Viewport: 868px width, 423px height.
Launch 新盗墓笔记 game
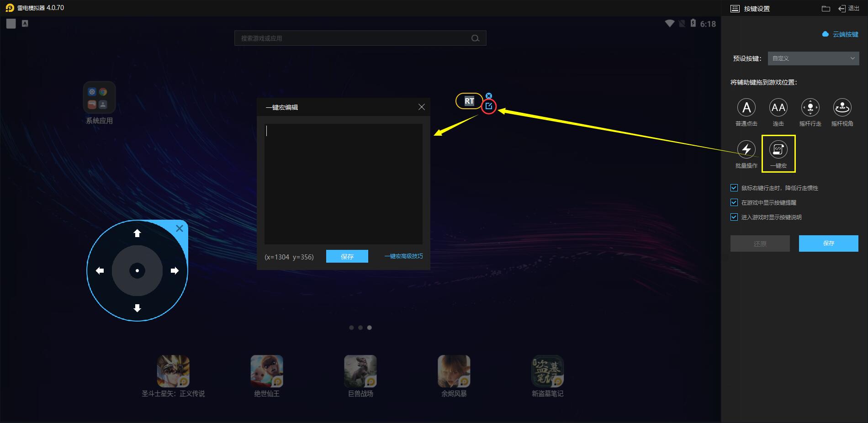tap(548, 371)
